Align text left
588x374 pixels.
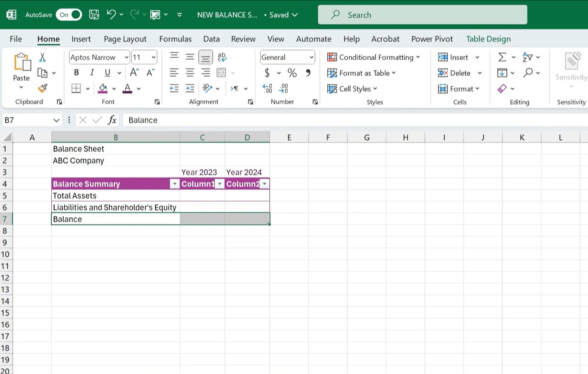(x=174, y=72)
